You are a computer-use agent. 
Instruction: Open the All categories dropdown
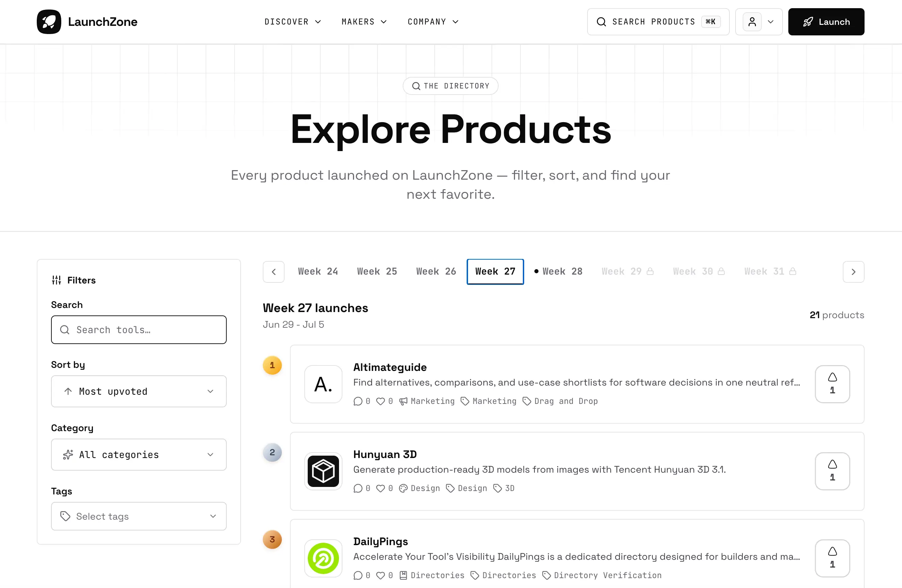click(139, 455)
